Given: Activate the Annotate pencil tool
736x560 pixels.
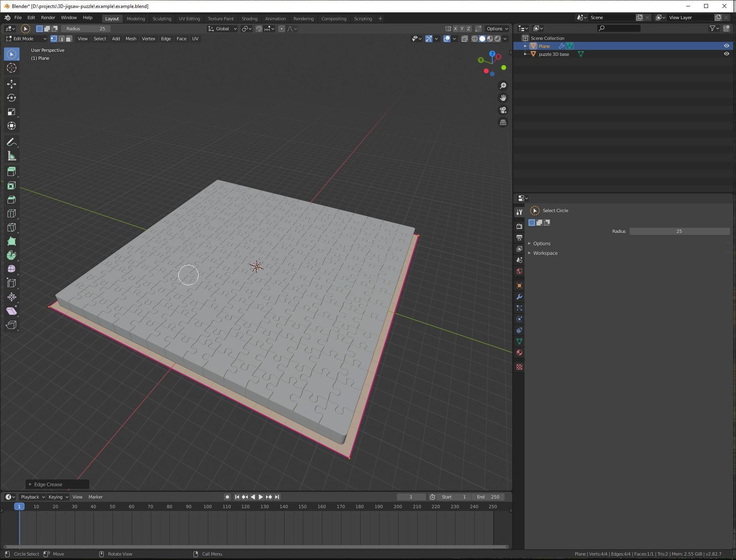Looking at the screenshot, I should 12,142.
